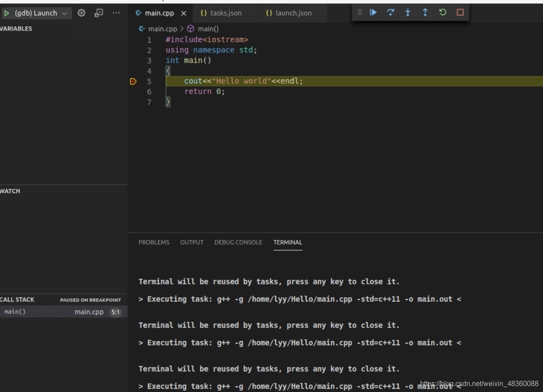This screenshot has height=392, width=543.
Task: Close the main.cpp tab
Action: click(x=183, y=13)
